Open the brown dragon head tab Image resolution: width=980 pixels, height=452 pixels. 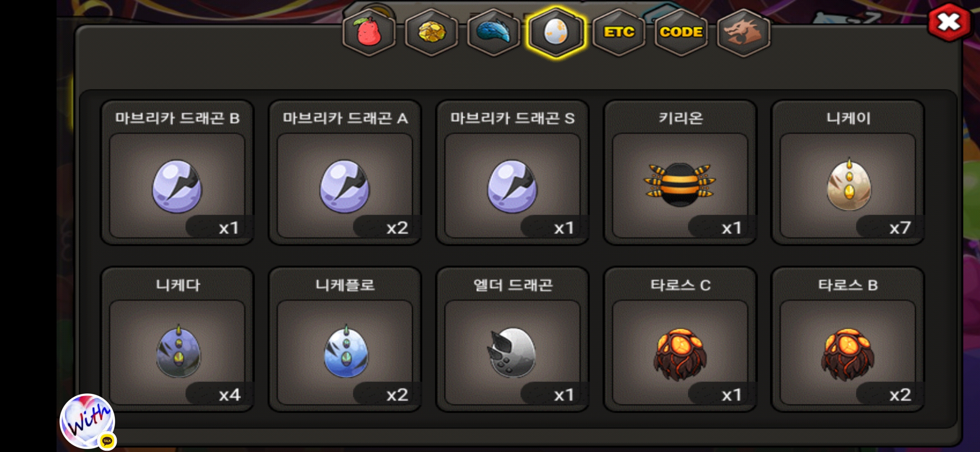click(x=743, y=32)
